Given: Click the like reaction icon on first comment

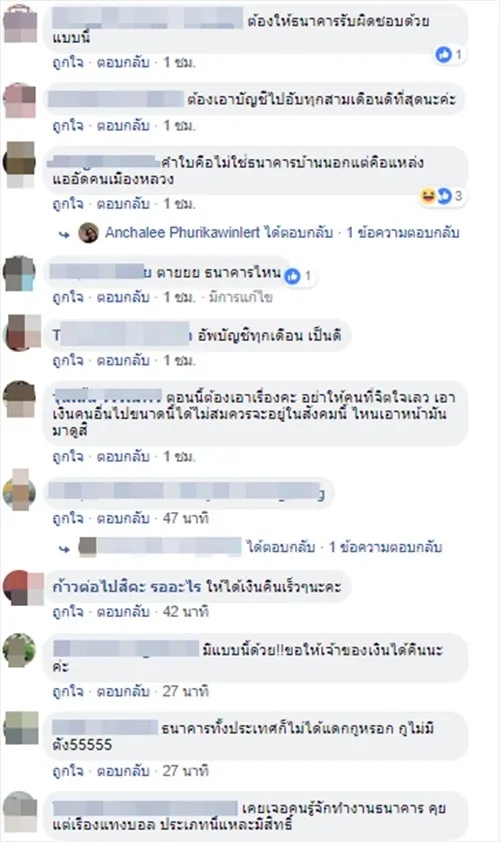Looking at the screenshot, I should point(443,54).
